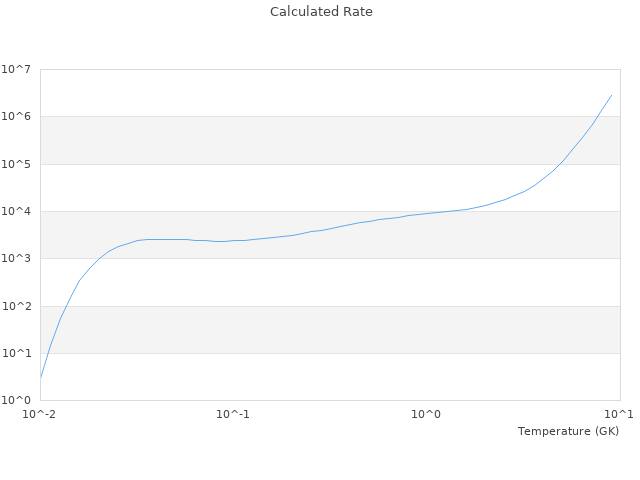Click the 10^7 y-axis tick label
This screenshot has width=640, height=480.
16,69
